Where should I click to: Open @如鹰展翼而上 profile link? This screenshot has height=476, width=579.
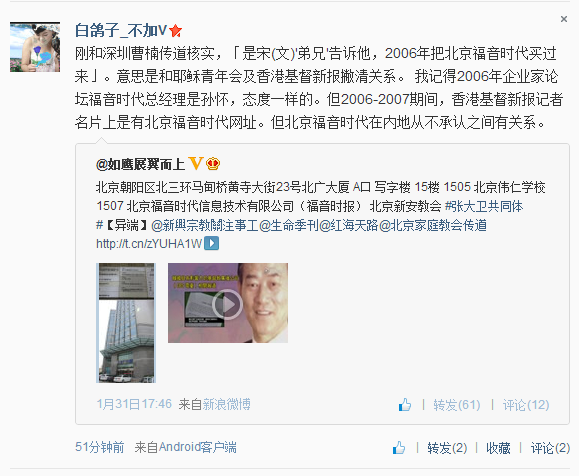coord(140,164)
